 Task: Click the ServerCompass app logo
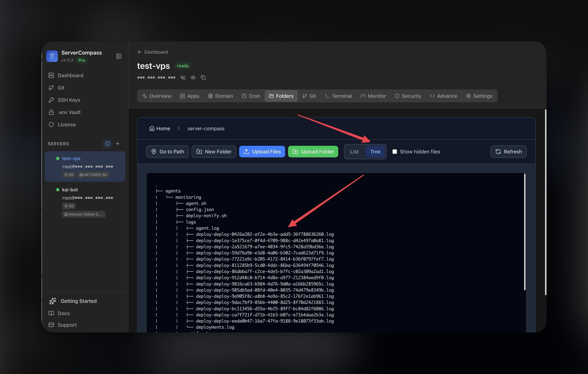[52, 56]
